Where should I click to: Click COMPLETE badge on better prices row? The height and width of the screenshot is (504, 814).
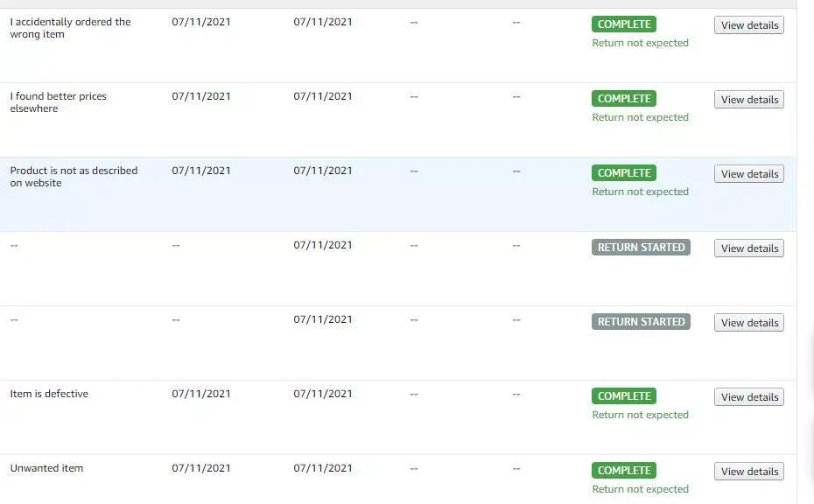pyautogui.click(x=624, y=98)
